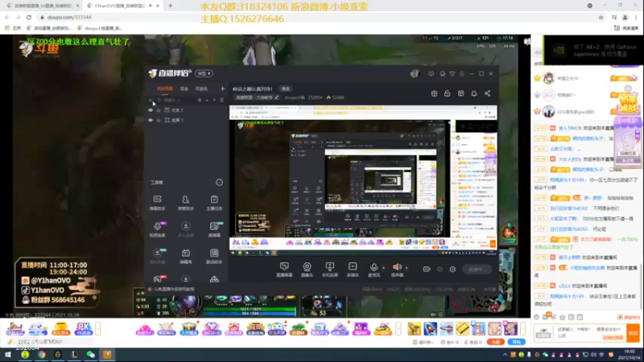
Task: Switch to third scene tab in companion
Action: 201,88
